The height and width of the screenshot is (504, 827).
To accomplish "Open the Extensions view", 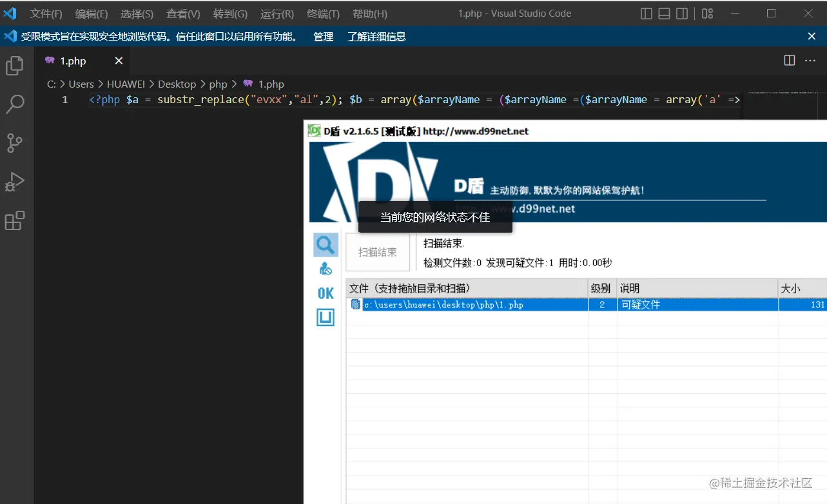I will pyautogui.click(x=14, y=221).
